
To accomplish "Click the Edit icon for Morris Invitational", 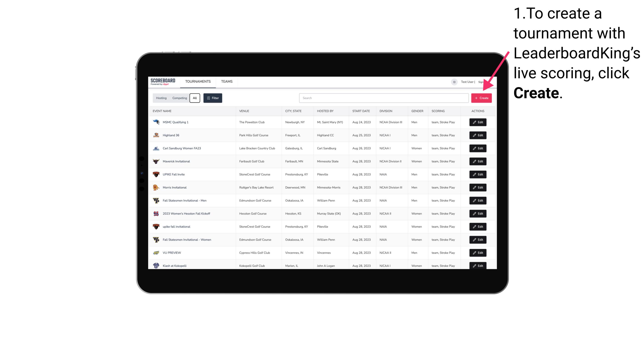I will (x=477, y=187).
